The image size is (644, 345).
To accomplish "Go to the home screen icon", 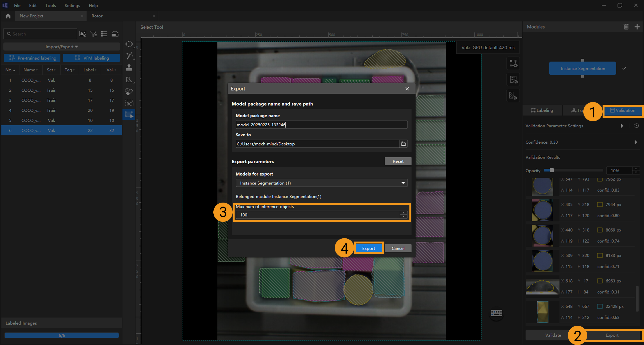I will pyautogui.click(x=8, y=16).
